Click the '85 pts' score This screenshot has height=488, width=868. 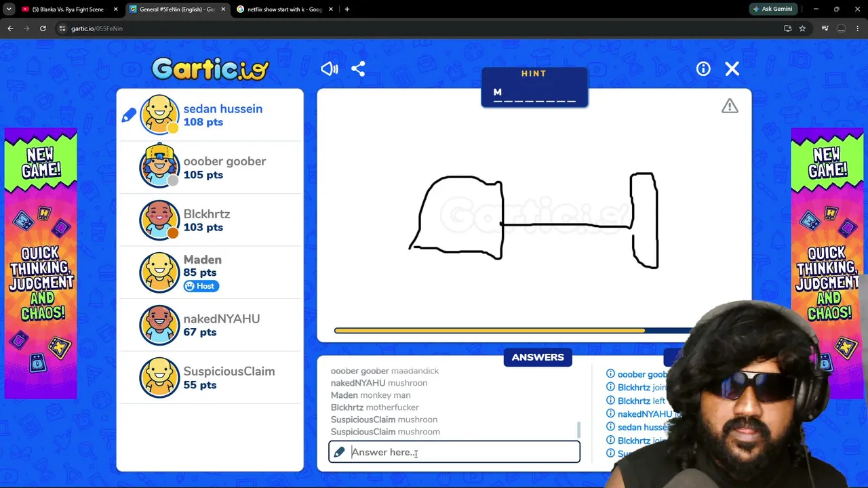point(200,272)
